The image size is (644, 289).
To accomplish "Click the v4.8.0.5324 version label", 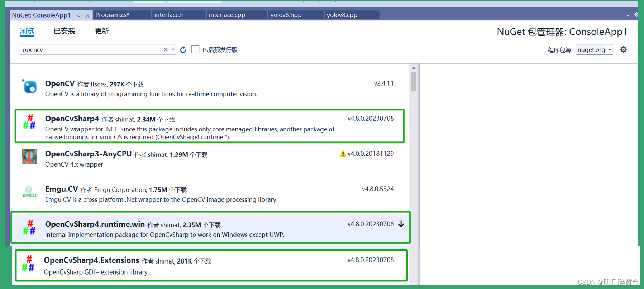I will tap(378, 189).
